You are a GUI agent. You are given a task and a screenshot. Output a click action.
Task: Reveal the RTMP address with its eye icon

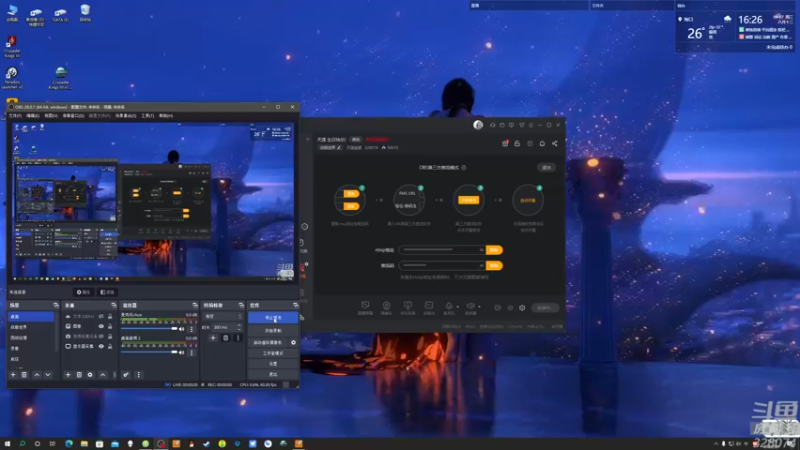coord(481,250)
